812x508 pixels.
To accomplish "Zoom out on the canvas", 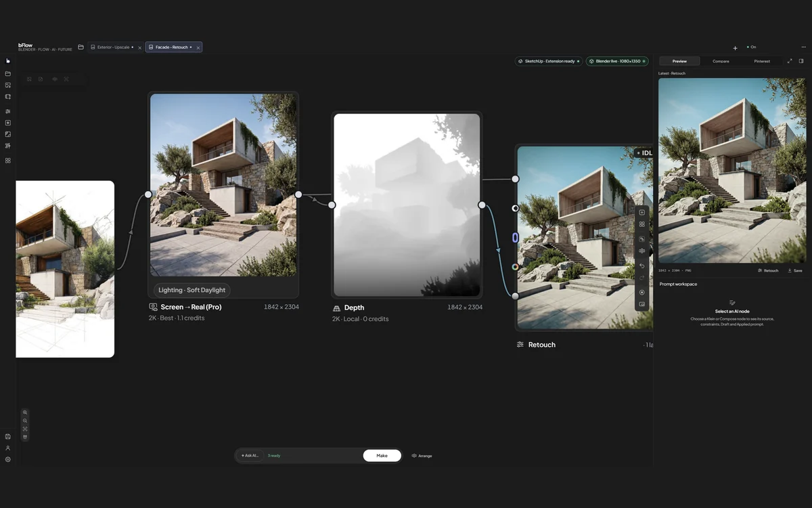I will [25, 421].
